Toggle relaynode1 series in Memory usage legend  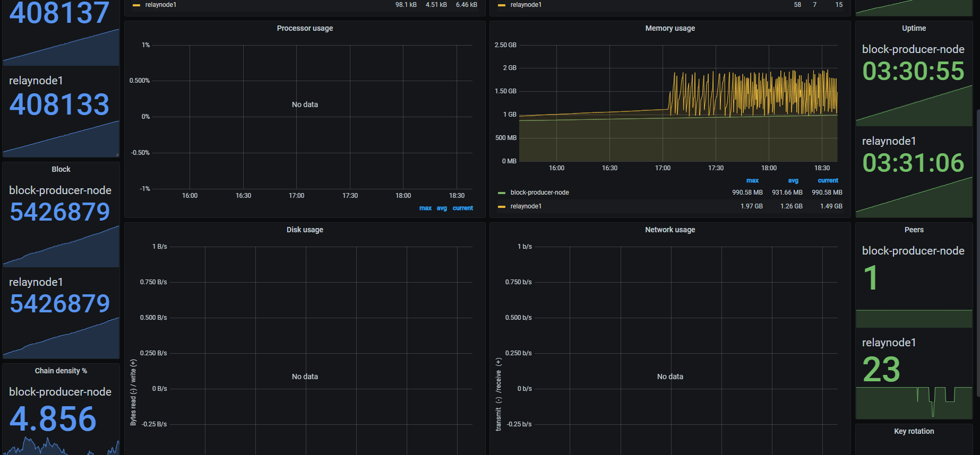click(526, 206)
